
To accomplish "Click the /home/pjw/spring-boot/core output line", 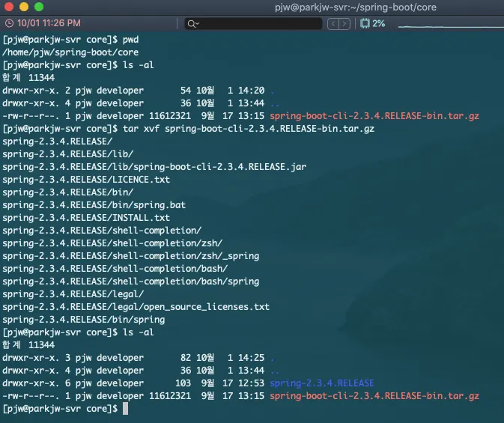I will click(x=70, y=52).
